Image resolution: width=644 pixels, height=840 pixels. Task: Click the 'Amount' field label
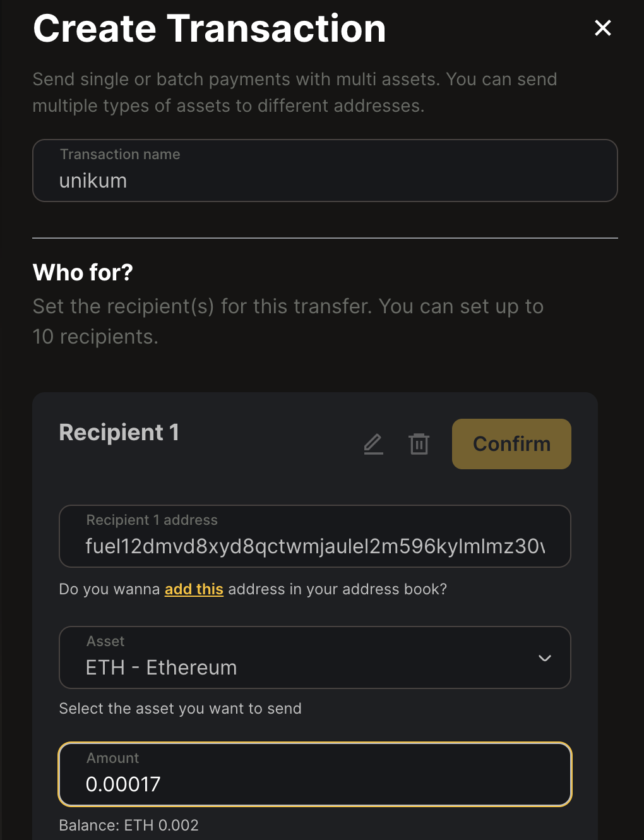112,758
